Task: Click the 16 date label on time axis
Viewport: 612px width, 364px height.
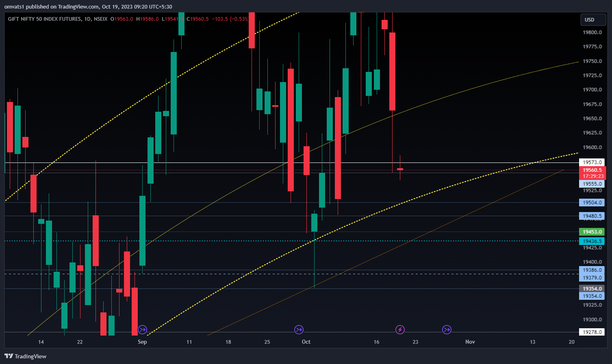Action: pos(377,342)
